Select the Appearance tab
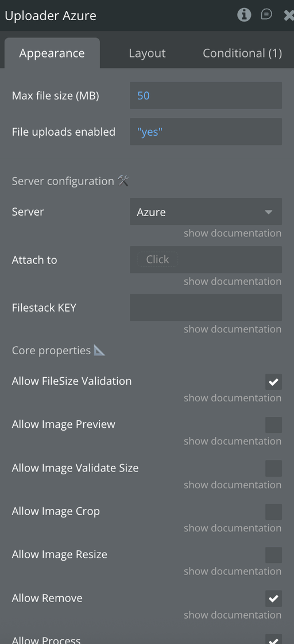 (52, 53)
